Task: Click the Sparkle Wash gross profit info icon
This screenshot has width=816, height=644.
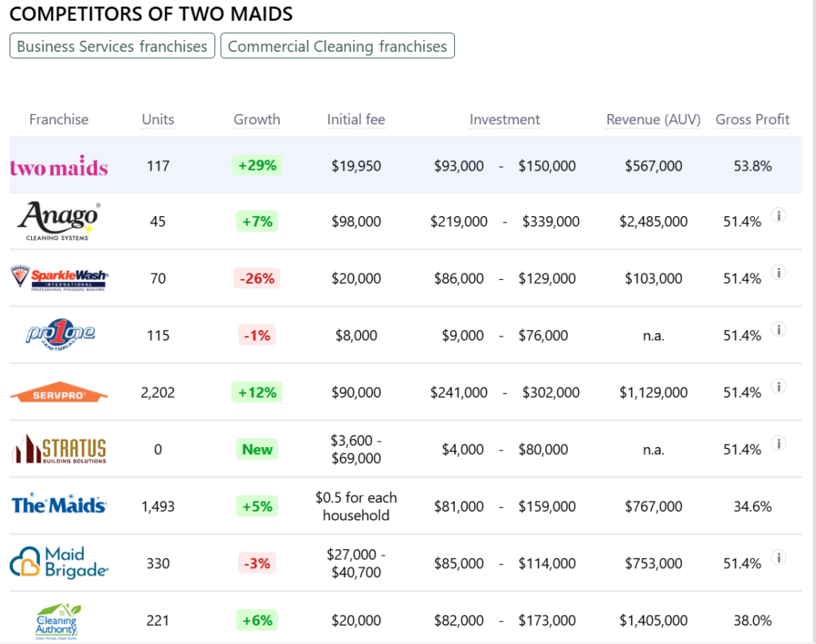Action: coord(779,273)
